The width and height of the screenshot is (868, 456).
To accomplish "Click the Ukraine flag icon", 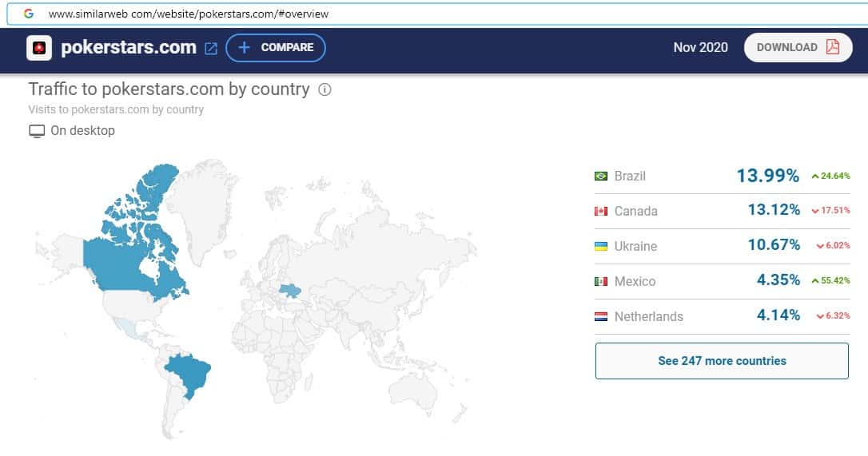I will pyautogui.click(x=600, y=246).
